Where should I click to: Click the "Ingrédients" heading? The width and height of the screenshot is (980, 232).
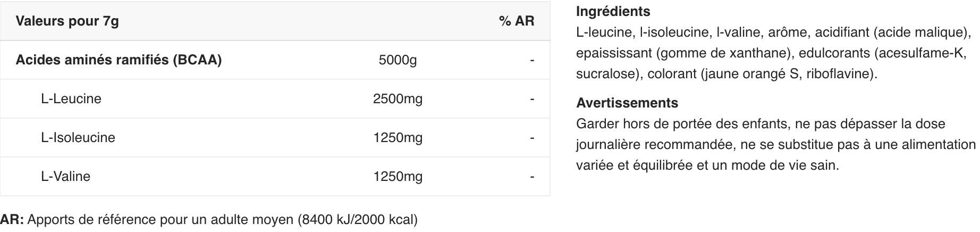coord(613,11)
